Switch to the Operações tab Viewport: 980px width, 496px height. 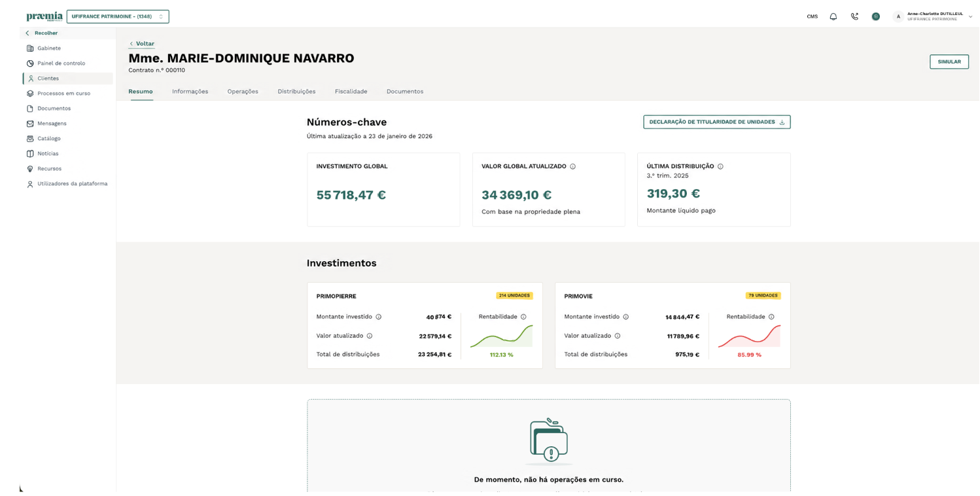coord(243,92)
